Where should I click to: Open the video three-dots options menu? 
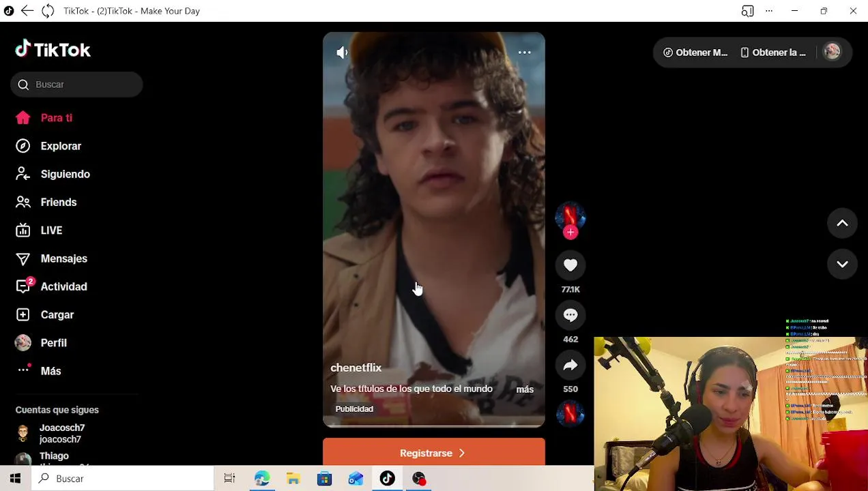[x=524, y=53]
